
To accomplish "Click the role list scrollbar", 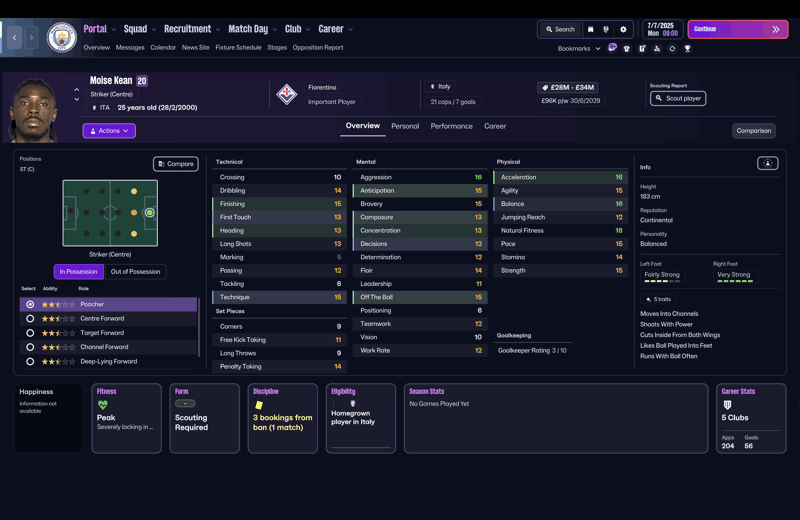I will click(199, 327).
